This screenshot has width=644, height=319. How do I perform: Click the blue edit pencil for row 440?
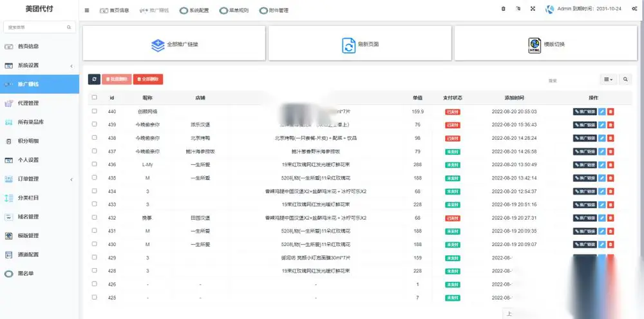[601, 112]
